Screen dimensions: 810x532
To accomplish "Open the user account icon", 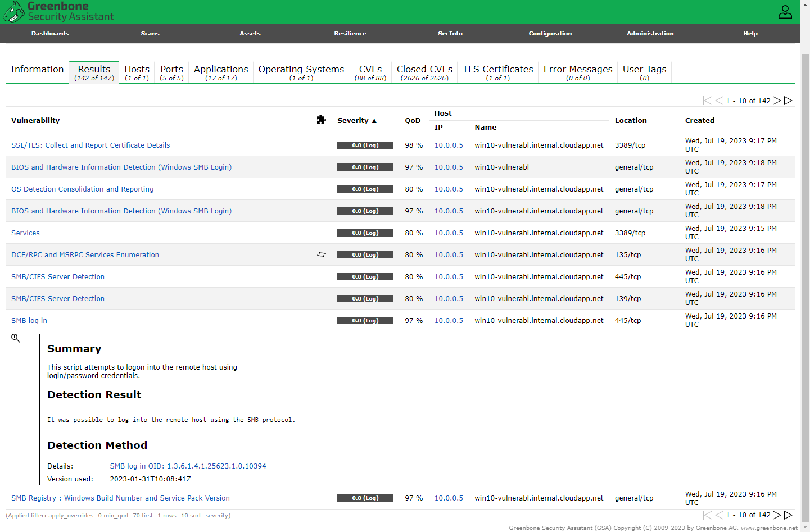I will click(785, 12).
